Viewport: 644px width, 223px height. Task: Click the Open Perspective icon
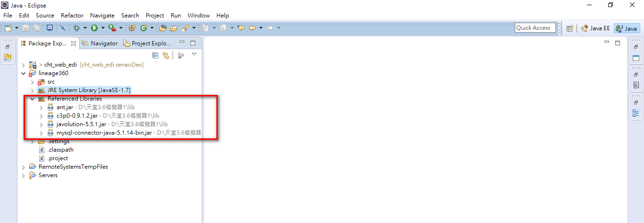570,28
